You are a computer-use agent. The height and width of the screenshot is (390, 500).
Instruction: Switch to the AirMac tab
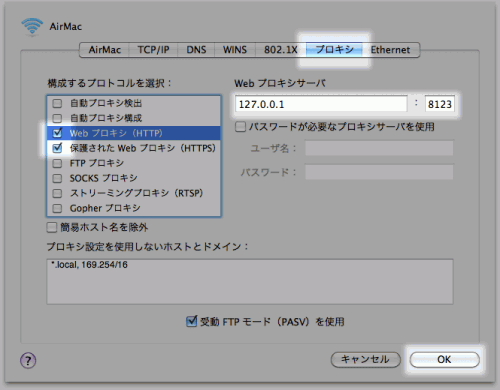tap(104, 50)
